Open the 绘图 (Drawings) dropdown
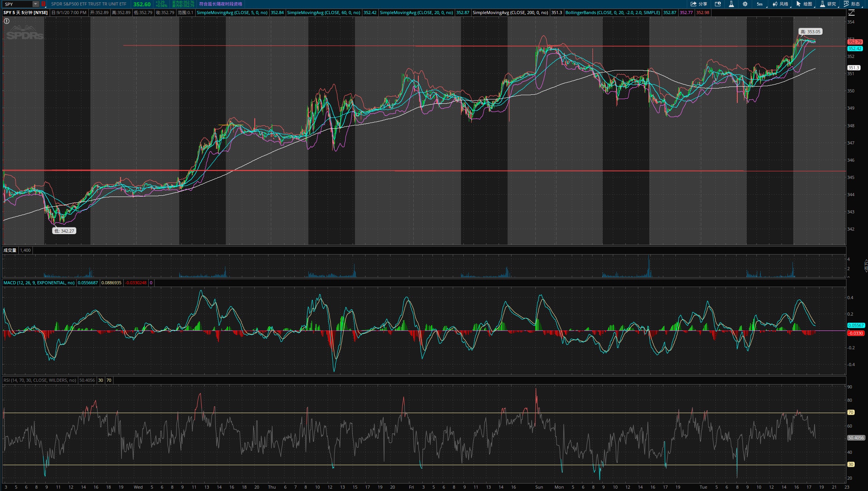Screen dimensions: 868x491 point(805,4)
